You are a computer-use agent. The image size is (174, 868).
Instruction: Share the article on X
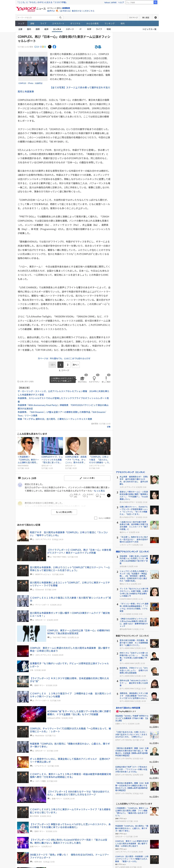tap(50, 47)
